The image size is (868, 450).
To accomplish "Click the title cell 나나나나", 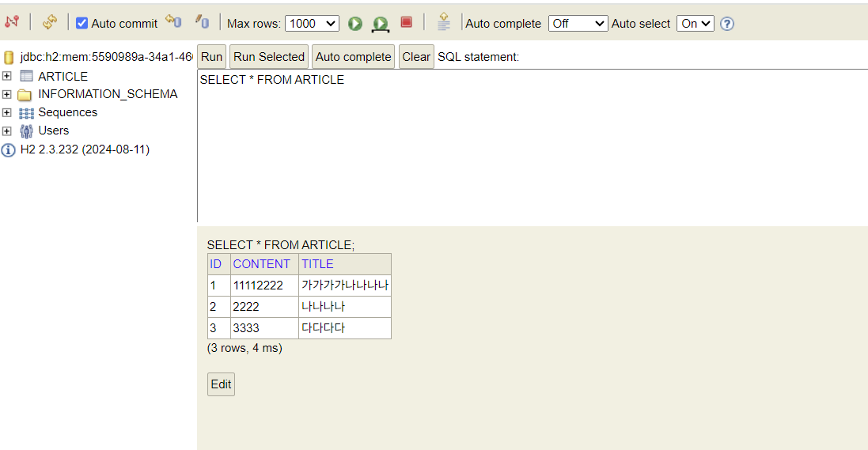I will pyautogui.click(x=345, y=307).
